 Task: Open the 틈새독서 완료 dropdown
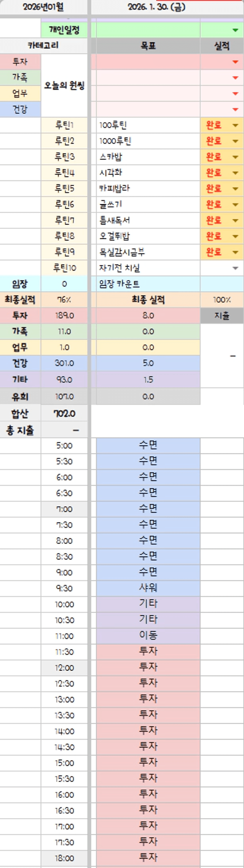point(235,220)
